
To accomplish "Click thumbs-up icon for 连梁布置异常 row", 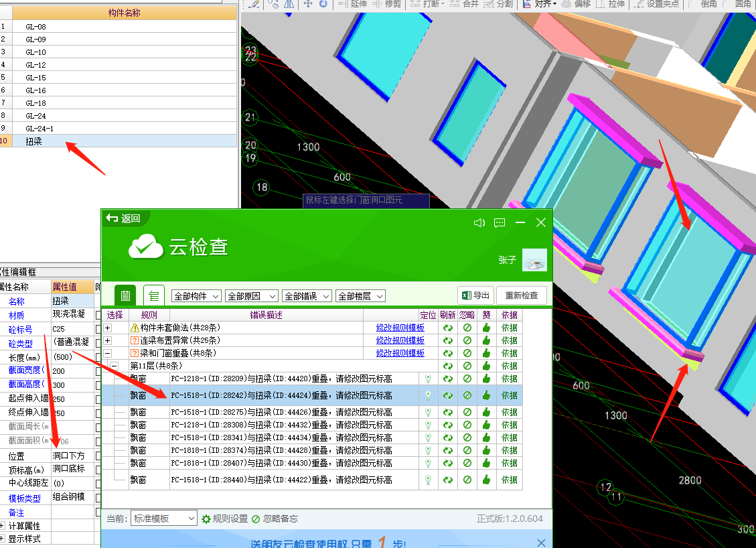I will [486, 340].
